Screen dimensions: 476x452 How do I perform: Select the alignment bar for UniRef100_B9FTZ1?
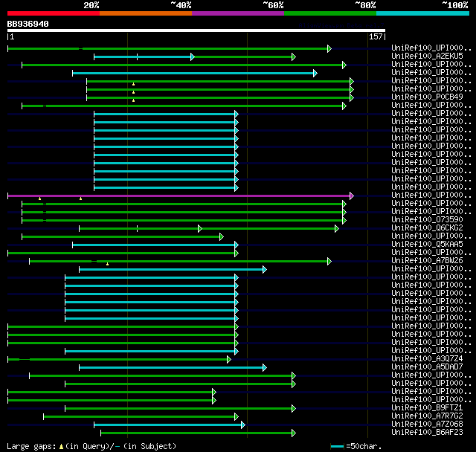pos(178,409)
